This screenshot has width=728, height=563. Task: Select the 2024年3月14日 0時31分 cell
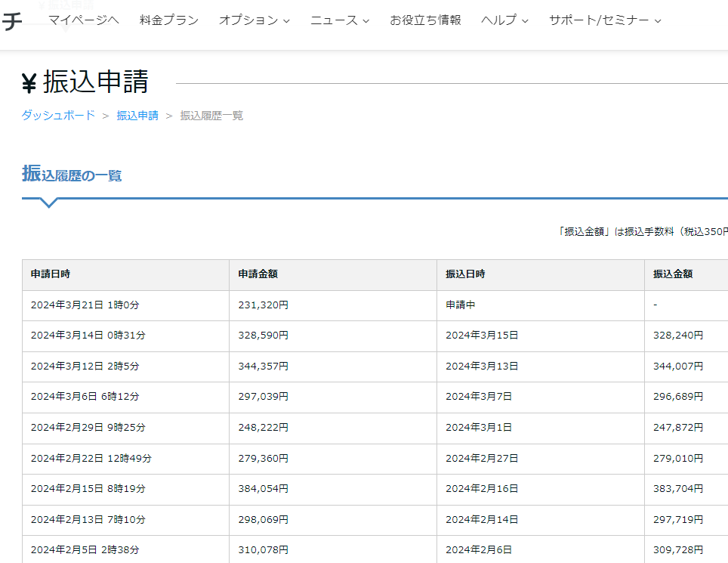click(126, 336)
